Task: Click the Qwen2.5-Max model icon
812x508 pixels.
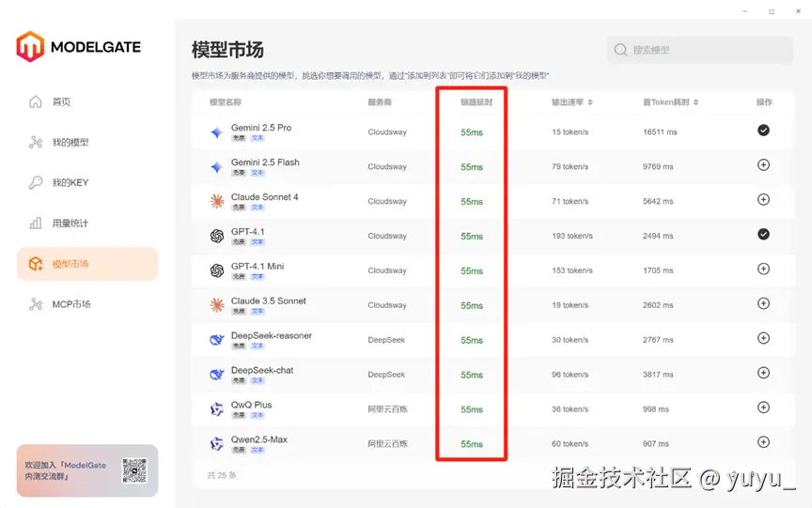Action: pos(216,444)
